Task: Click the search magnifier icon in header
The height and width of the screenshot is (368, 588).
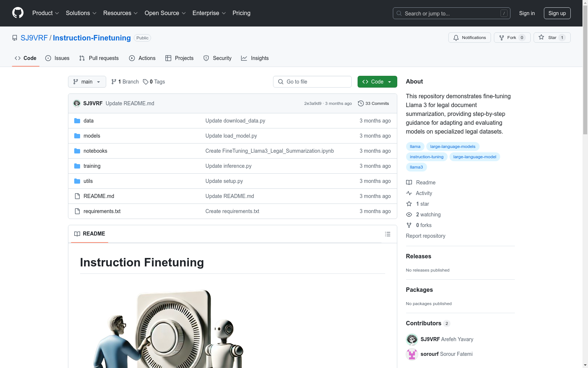Action: coord(399,13)
